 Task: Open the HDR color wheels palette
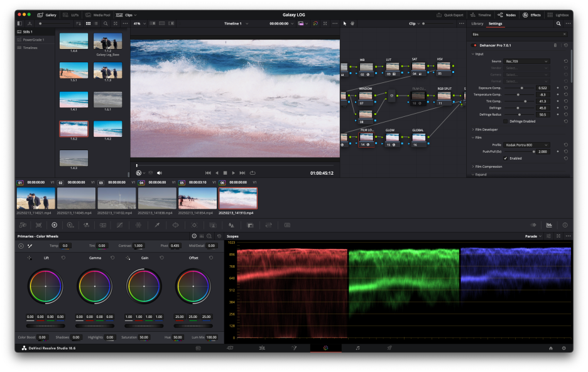pos(70,225)
